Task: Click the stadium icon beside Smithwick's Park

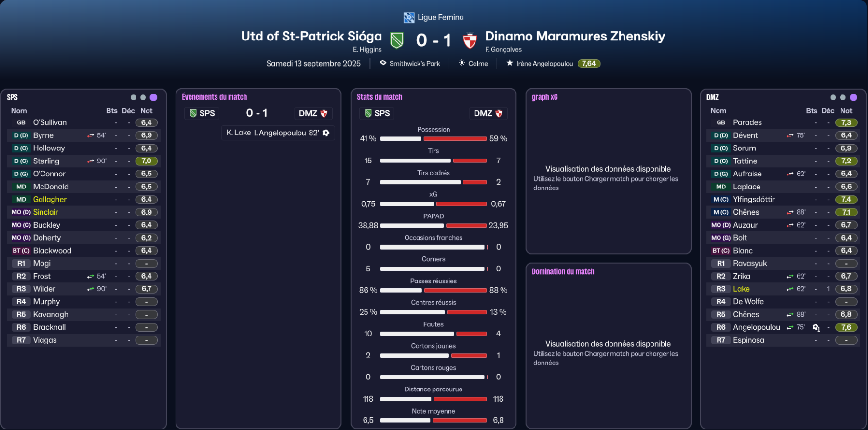Action: tap(383, 63)
